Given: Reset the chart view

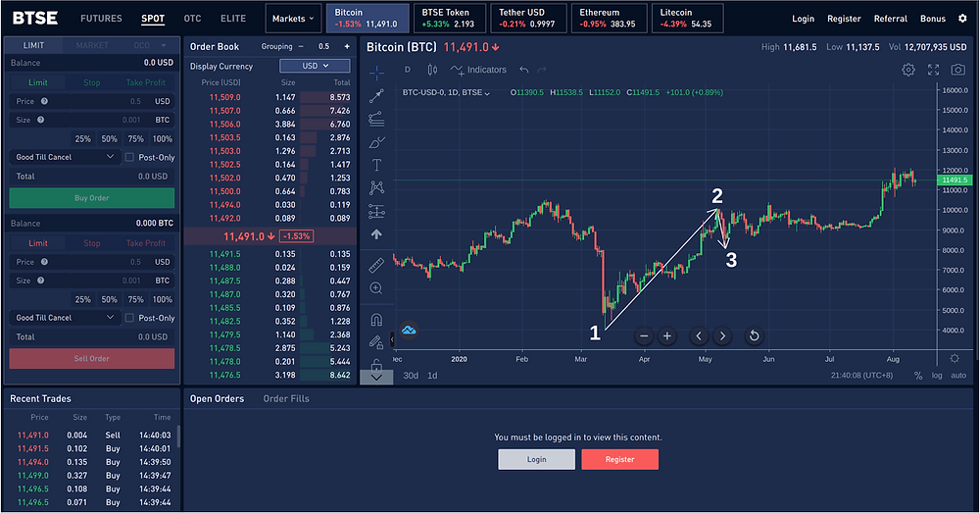Looking at the screenshot, I should (x=755, y=336).
